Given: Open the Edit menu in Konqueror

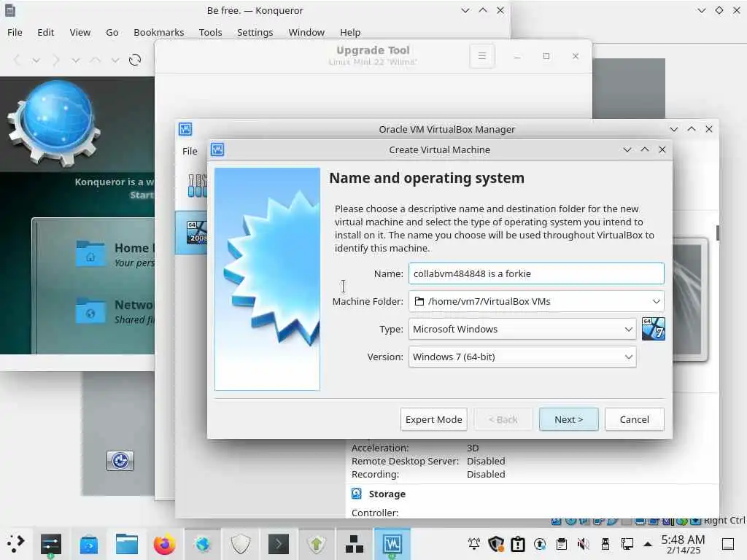Looking at the screenshot, I should [46, 32].
